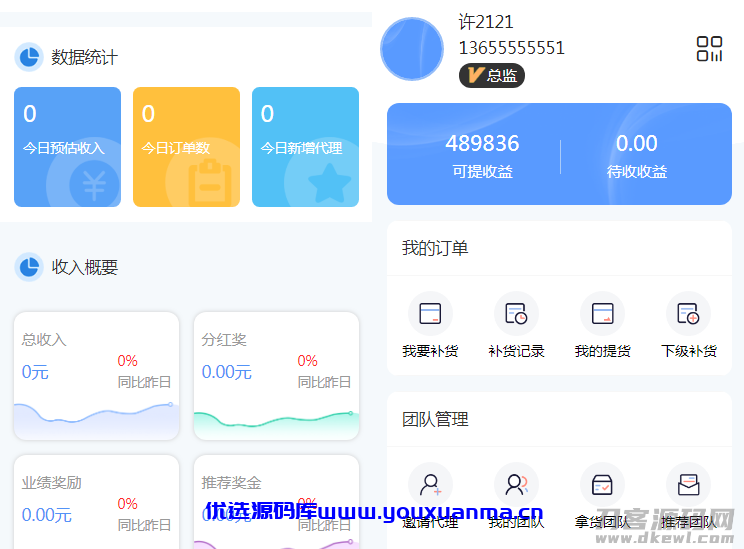Open the 今日订单数 orange card

click(186, 147)
